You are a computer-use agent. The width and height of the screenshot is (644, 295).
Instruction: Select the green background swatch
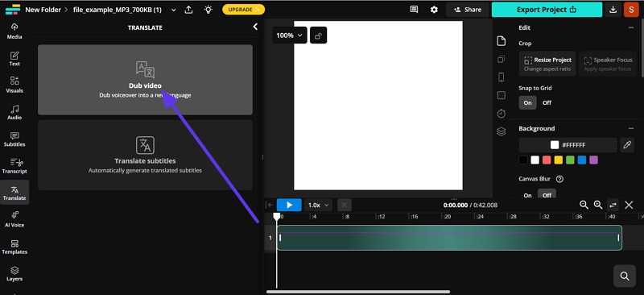click(570, 160)
